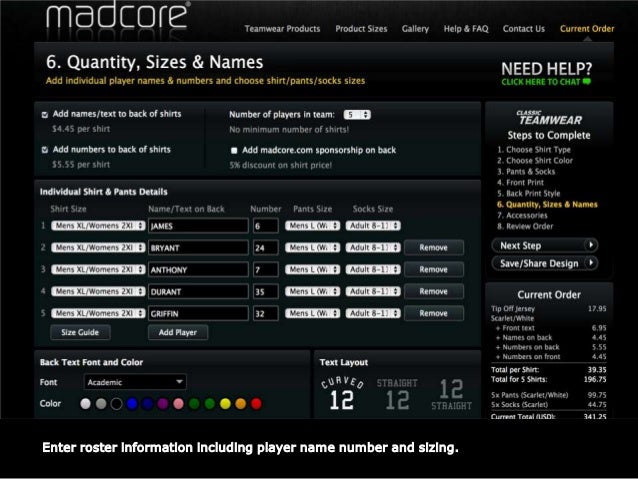638x479 pixels.
Task: Click the Add Player button
Action: [178, 332]
